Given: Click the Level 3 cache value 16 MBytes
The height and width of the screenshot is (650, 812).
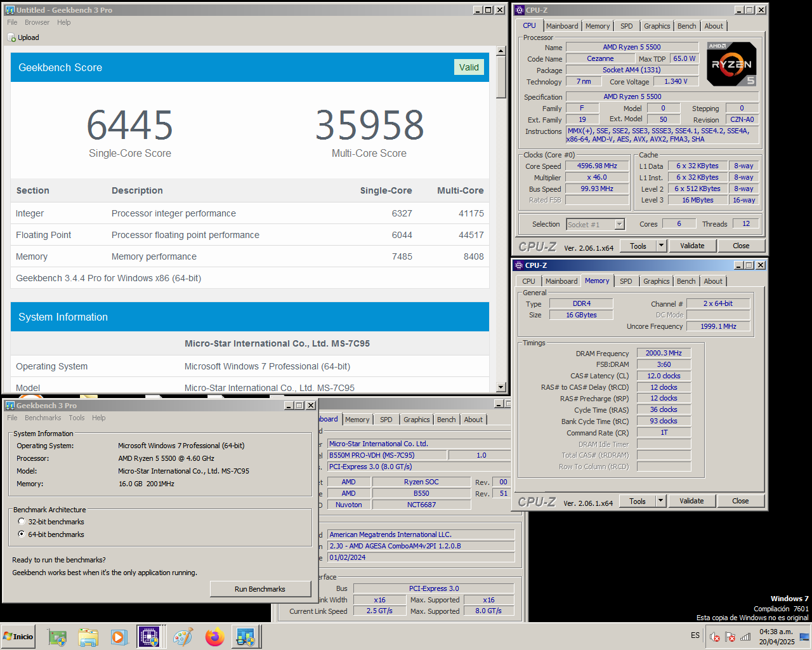Looking at the screenshot, I should [x=698, y=200].
